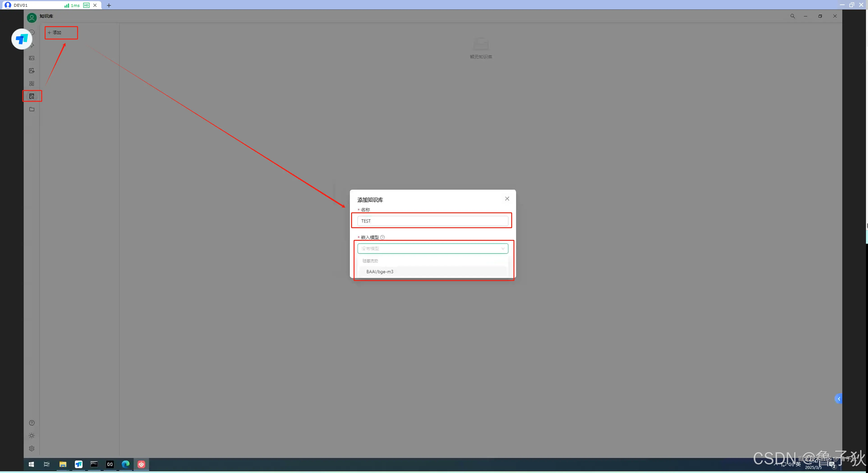
Task: Open the files folder sidebar icon
Action: (32, 109)
